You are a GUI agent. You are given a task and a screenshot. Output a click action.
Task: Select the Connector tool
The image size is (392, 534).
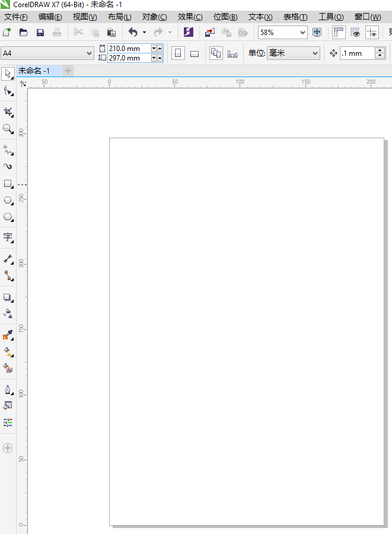tap(8, 275)
